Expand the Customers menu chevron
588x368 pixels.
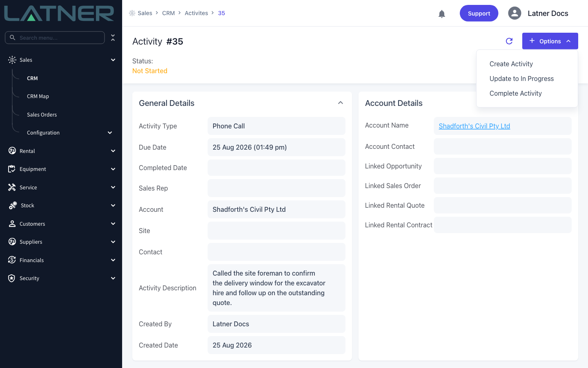(113, 224)
